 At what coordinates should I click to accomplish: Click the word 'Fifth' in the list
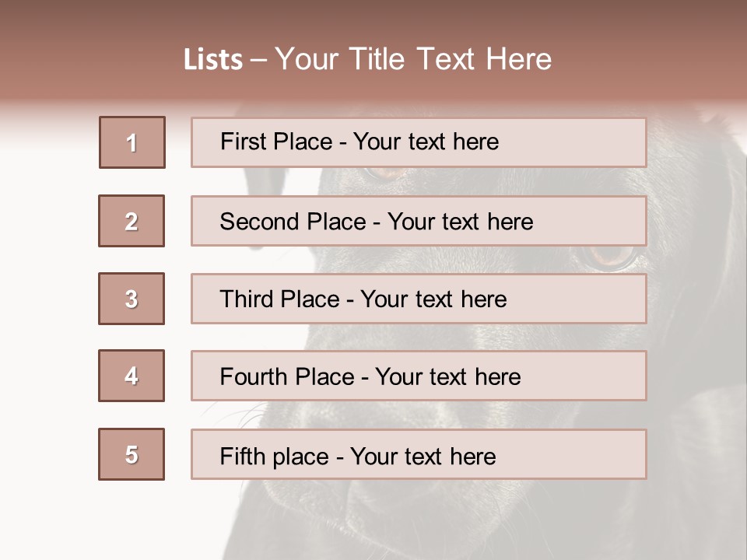tap(242, 456)
